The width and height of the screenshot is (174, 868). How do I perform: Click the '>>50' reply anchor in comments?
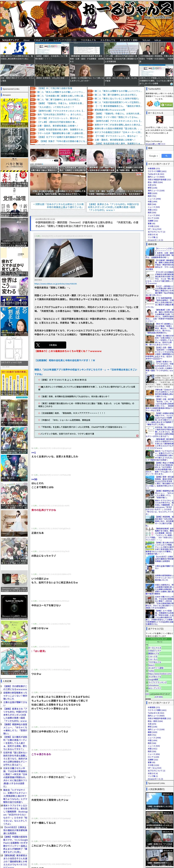tap(34, 479)
